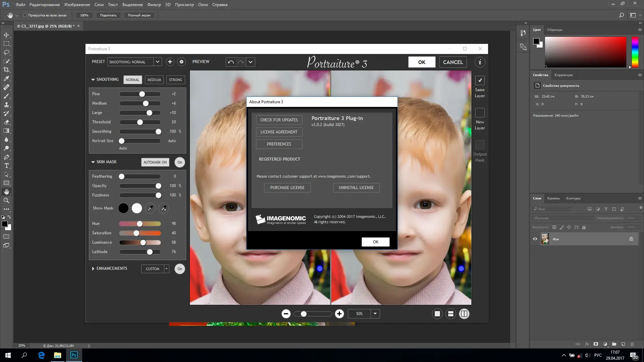Click the undo arrow in Portraiture
This screenshot has width=644, height=362.
[x=231, y=62]
